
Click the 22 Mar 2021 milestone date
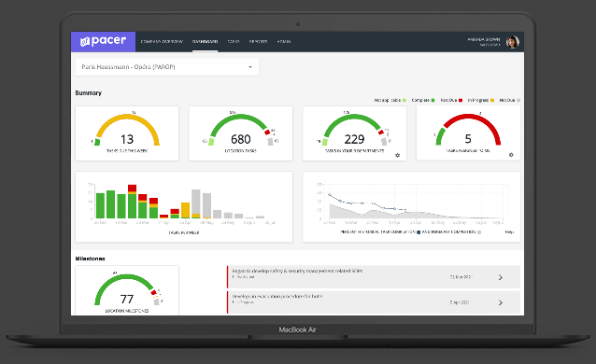click(x=461, y=277)
